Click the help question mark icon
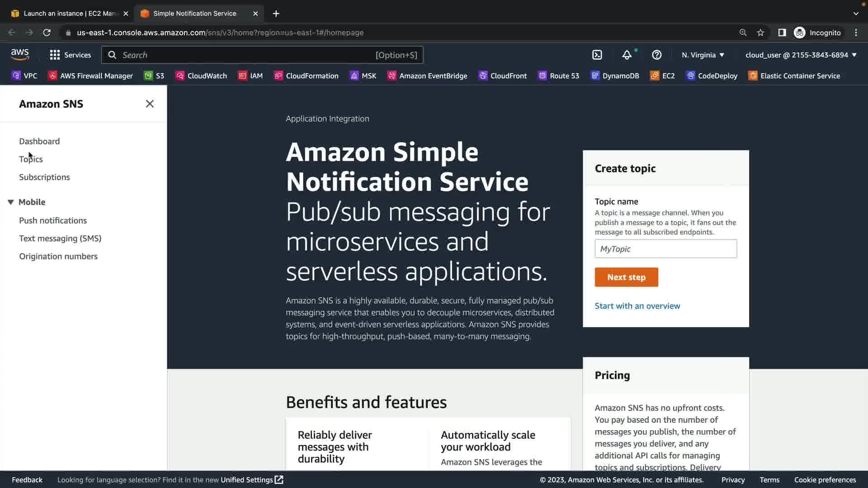Viewport: 868px width, 488px height. tap(657, 55)
